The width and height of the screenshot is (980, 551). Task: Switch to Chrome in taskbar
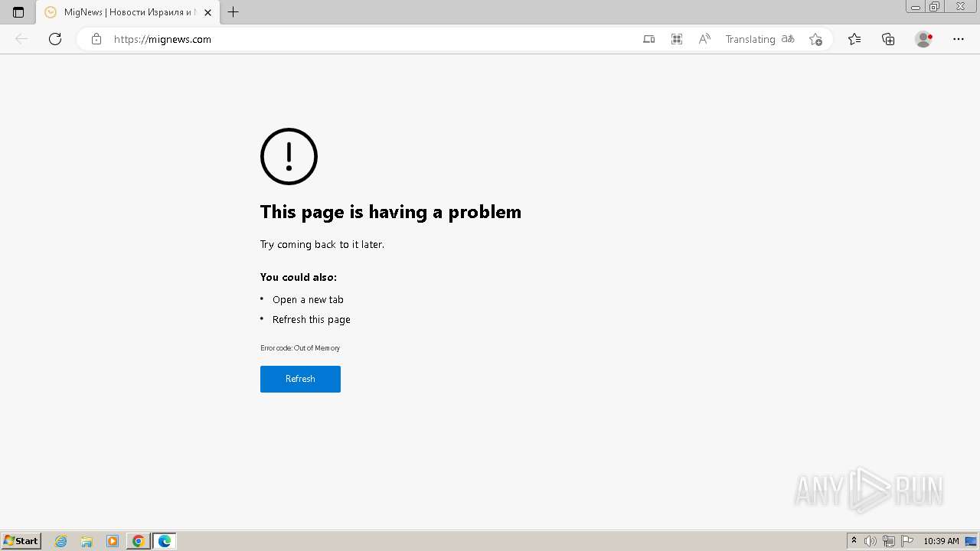138,541
